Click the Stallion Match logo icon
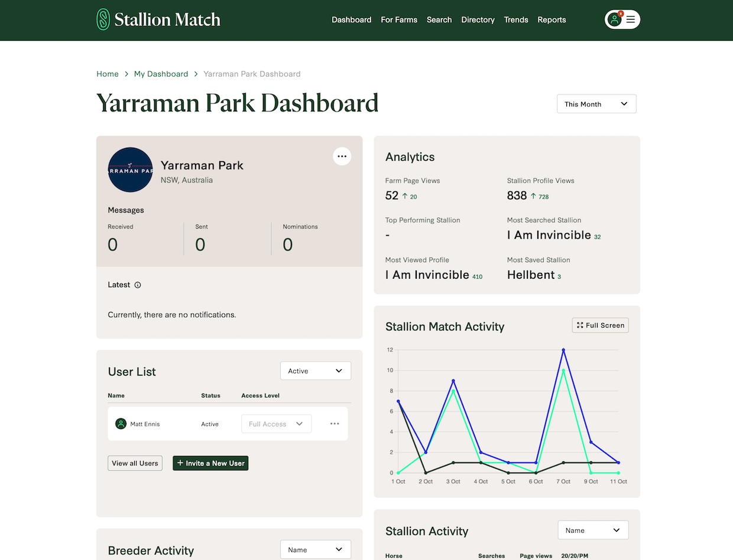The image size is (733, 560). [103, 19]
